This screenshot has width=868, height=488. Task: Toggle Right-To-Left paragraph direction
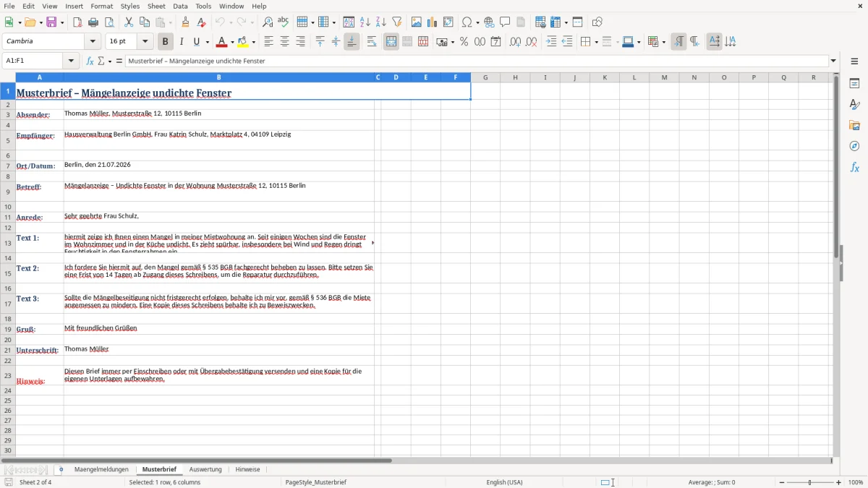[694, 42]
